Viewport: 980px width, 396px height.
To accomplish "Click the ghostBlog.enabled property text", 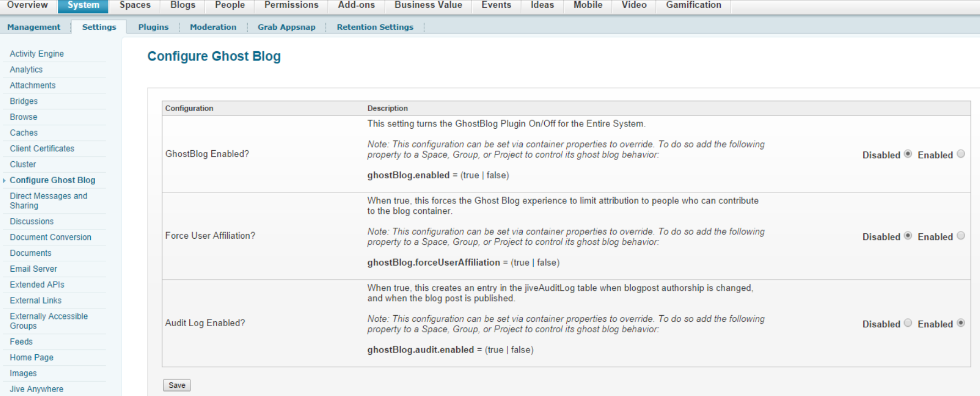I will pyautogui.click(x=408, y=175).
